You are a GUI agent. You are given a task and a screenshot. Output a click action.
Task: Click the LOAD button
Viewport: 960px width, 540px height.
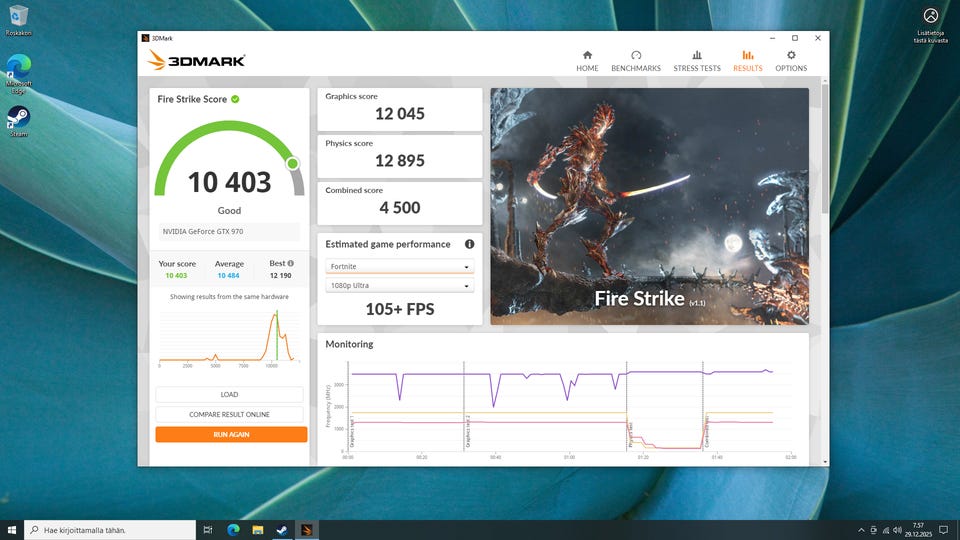(229, 394)
